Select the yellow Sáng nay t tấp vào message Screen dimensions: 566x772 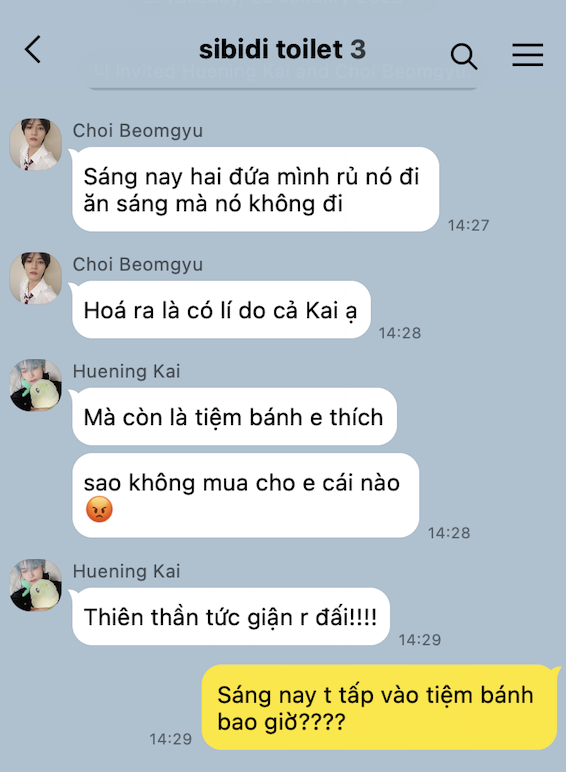click(x=379, y=708)
